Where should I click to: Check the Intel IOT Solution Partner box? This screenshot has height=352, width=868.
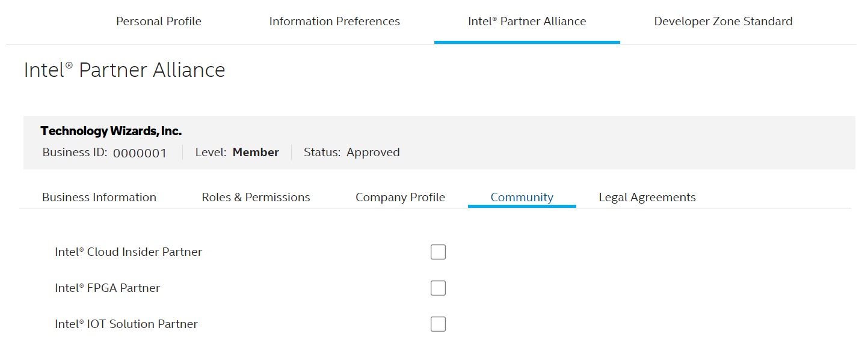(x=438, y=324)
